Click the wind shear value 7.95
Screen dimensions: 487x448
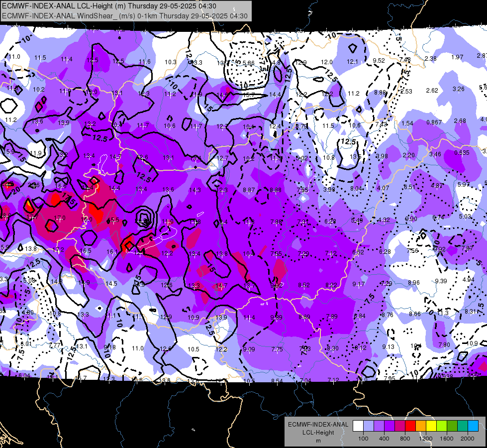tap(389, 378)
